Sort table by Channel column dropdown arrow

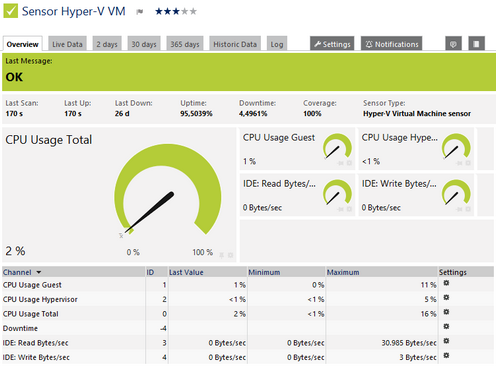coord(39,272)
